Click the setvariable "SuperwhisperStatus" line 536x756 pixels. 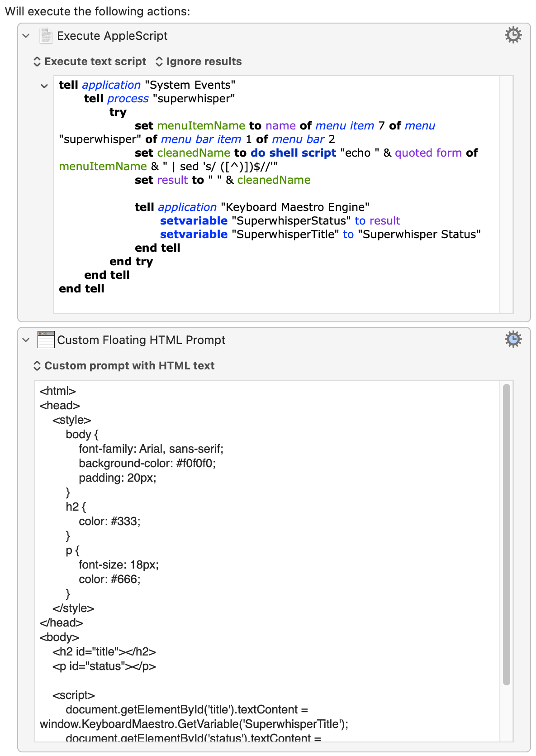(280, 221)
